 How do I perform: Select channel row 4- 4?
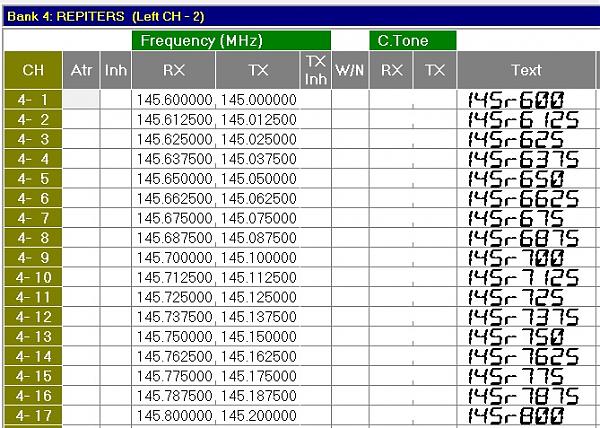pyautogui.click(x=33, y=159)
